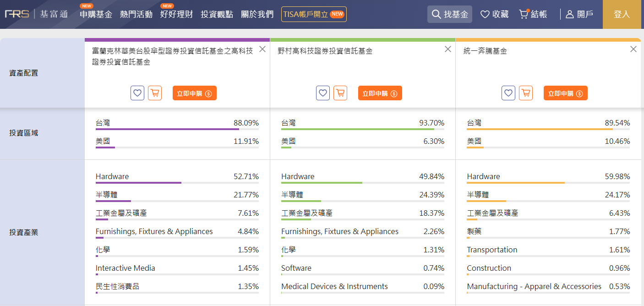Click the 製藥 1.77% entry
The height and width of the screenshot is (306, 644).
pyautogui.click(x=548, y=233)
